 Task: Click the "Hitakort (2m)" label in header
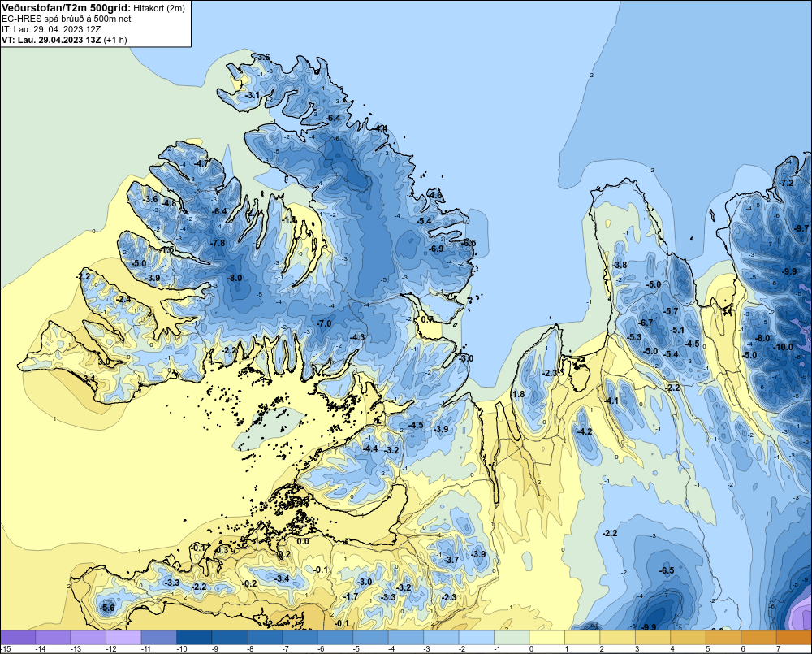158,8
